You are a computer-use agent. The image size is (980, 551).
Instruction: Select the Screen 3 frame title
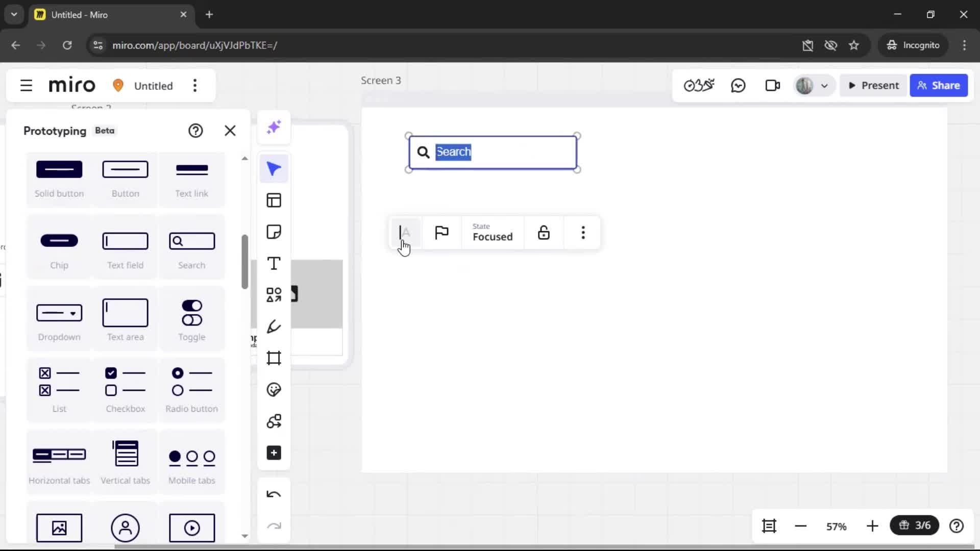381,80
